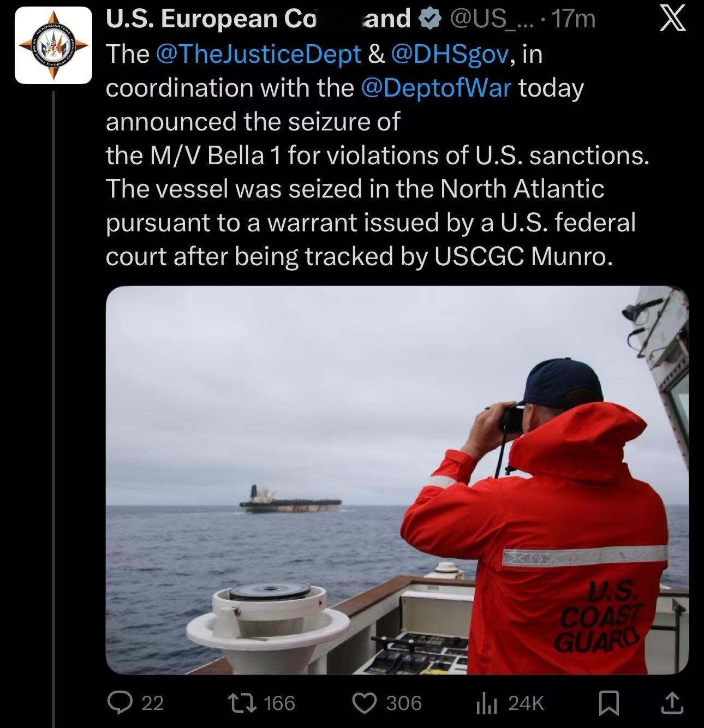This screenshot has height=728, width=704.
Task: Click the 17m timestamp
Action: (x=572, y=20)
